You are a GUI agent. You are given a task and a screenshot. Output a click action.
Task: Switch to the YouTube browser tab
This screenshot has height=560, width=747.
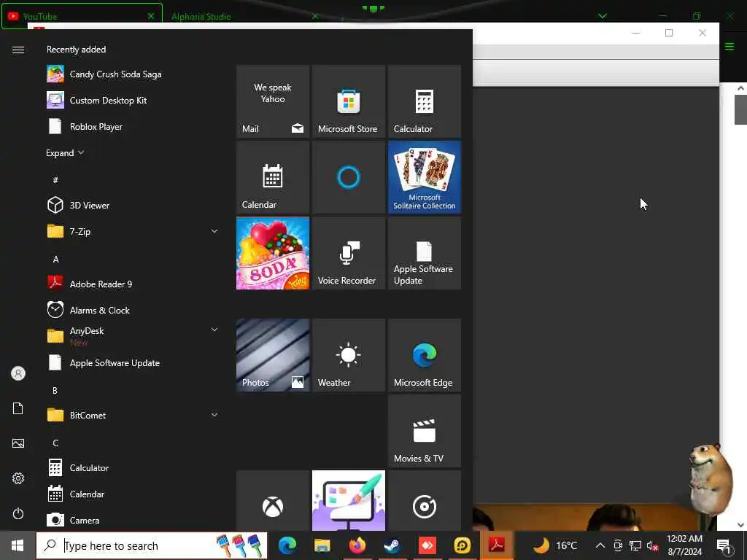pyautogui.click(x=82, y=16)
